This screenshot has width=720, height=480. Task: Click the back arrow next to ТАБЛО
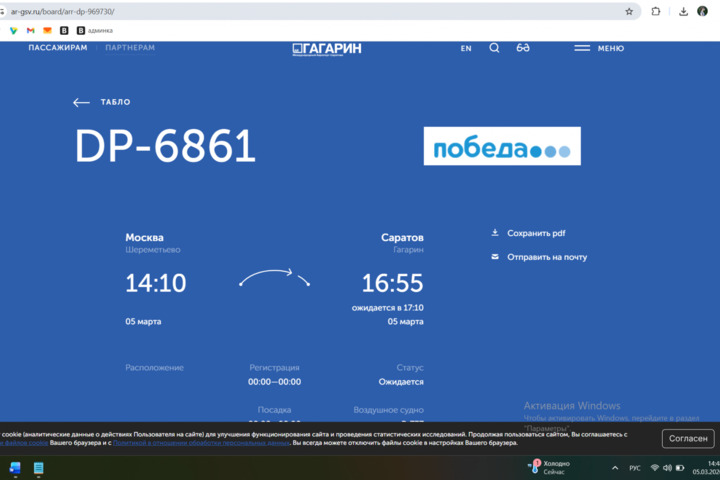tap(81, 102)
